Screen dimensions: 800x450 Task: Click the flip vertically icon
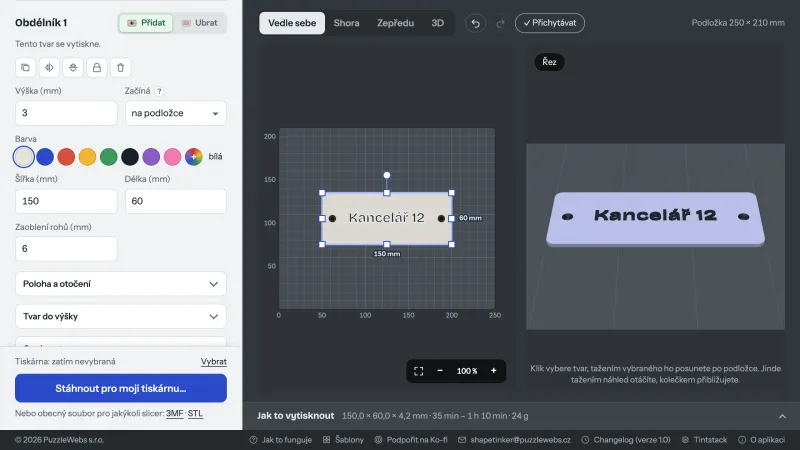(73, 67)
